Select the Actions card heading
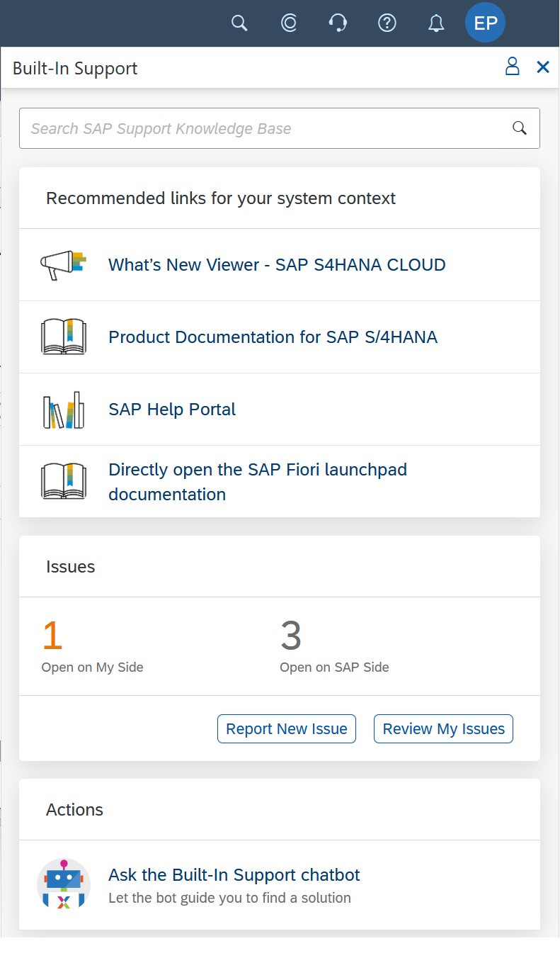The width and height of the screenshot is (560, 958). (74, 810)
